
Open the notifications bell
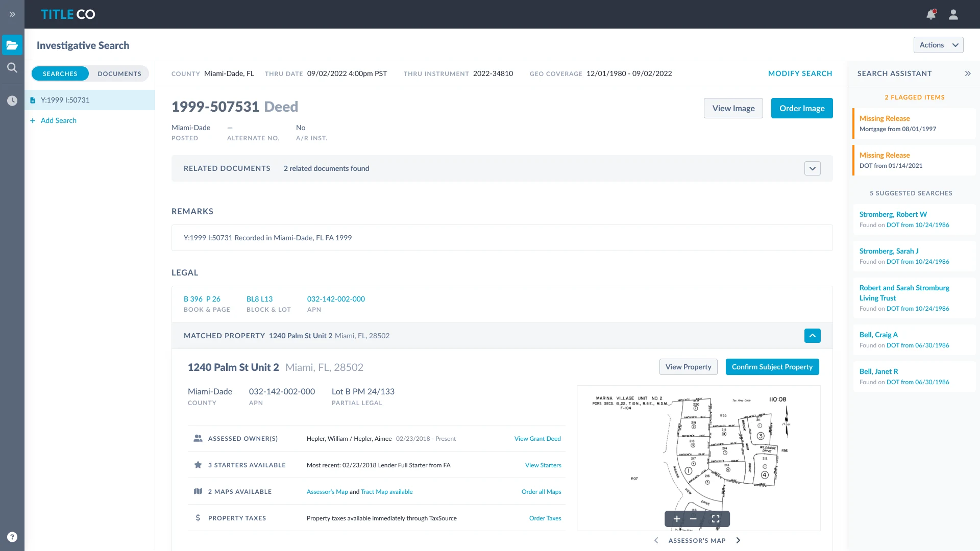click(x=931, y=14)
